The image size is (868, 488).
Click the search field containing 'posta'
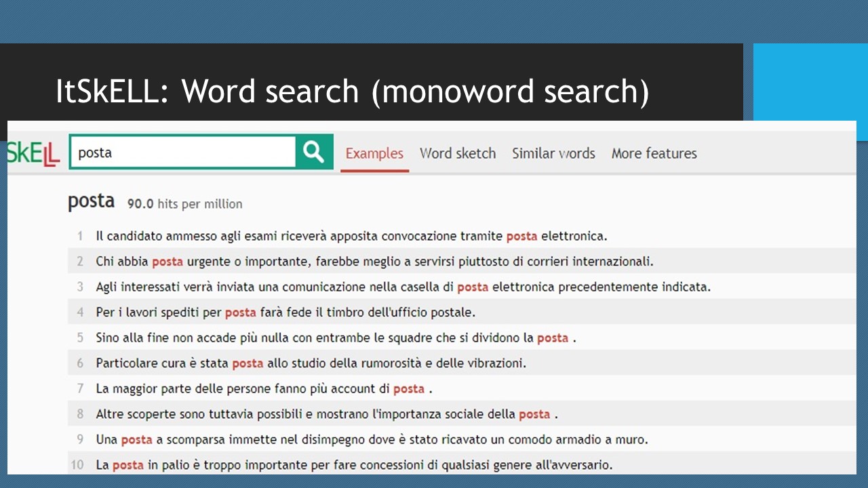pos(182,152)
